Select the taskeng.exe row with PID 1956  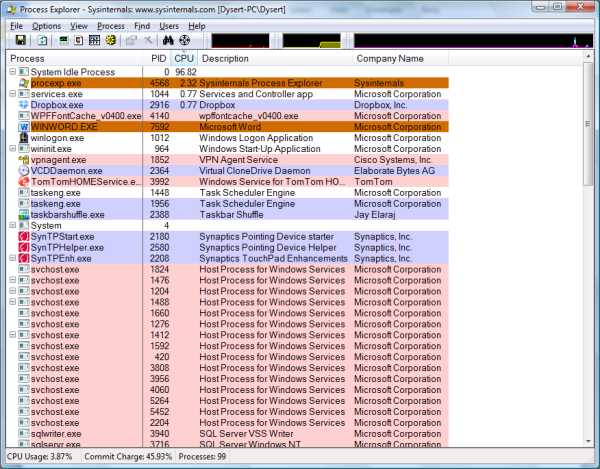point(228,204)
